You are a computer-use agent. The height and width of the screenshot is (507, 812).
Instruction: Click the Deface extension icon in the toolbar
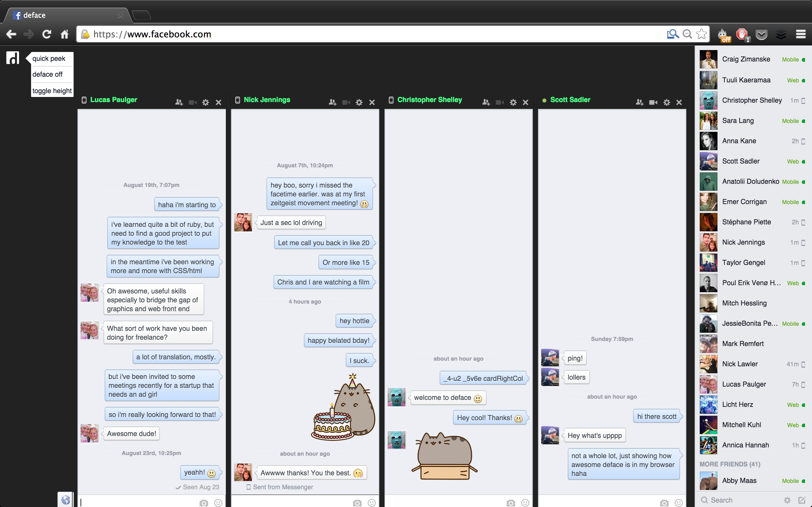tap(13, 57)
